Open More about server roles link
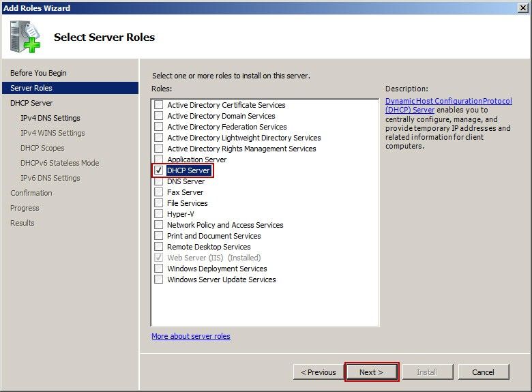 [191, 336]
